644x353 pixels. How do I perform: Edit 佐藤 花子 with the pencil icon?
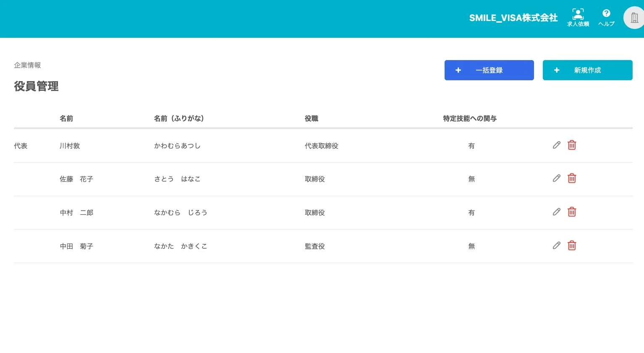pos(556,178)
